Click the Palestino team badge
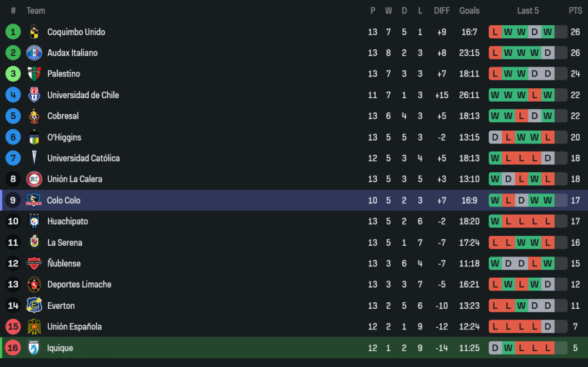 point(34,74)
